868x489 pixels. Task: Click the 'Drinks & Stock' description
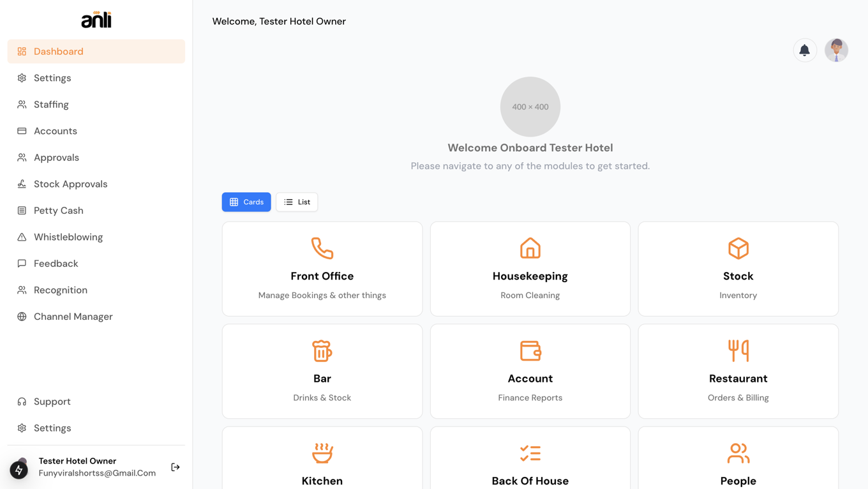point(322,398)
